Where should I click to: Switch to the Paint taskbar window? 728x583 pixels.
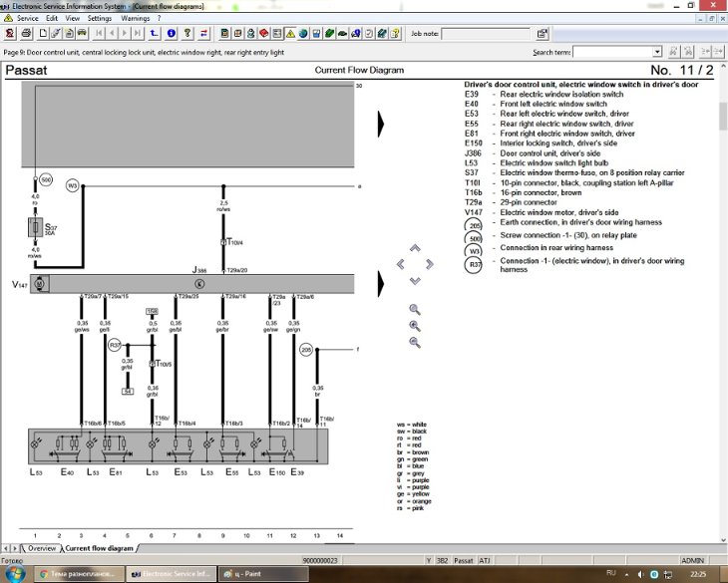[x=263, y=574]
